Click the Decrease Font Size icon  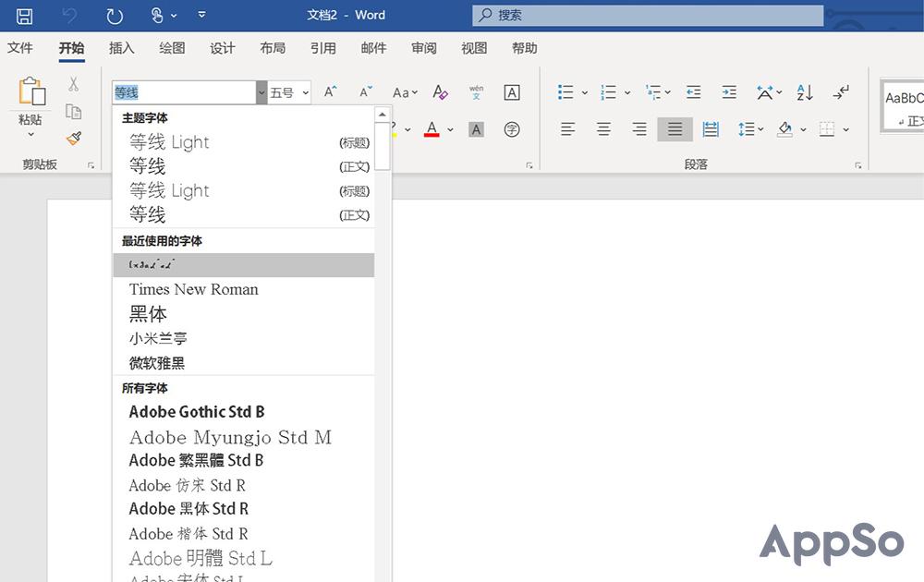[366, 91]
